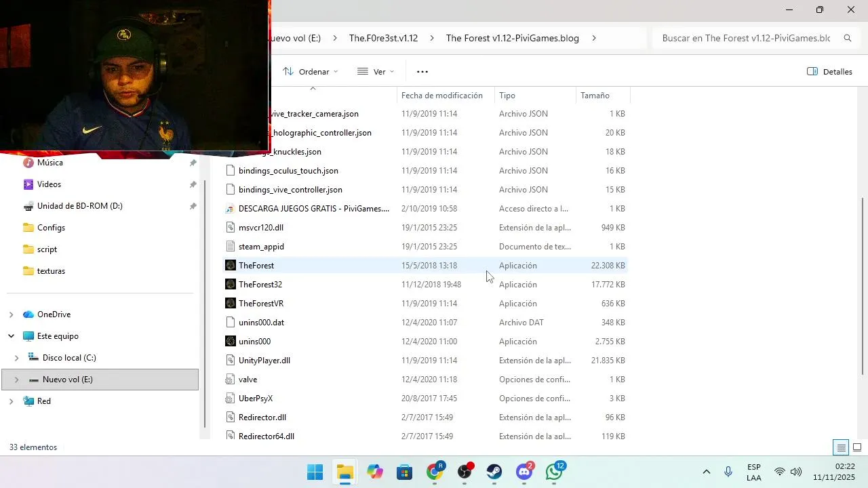Click the unins000 application icon
This screenshot has width=868, height=488.
(x=231, y=342)
